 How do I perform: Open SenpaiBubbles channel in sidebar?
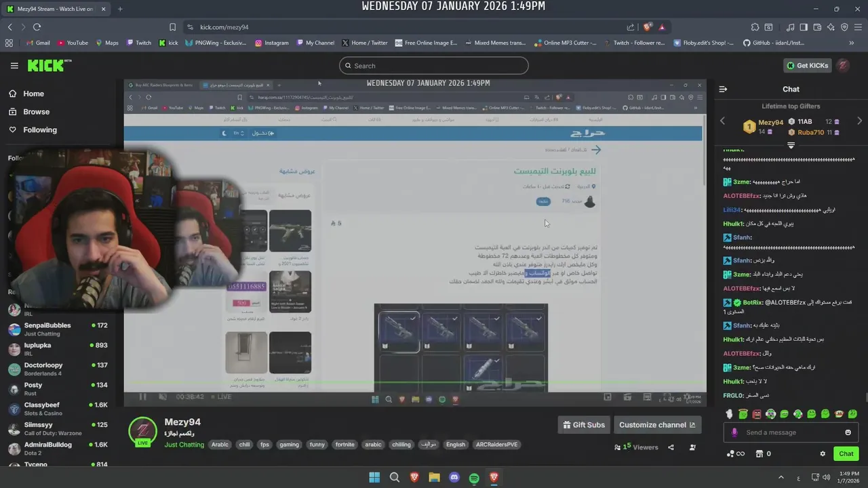click(58, 329)
